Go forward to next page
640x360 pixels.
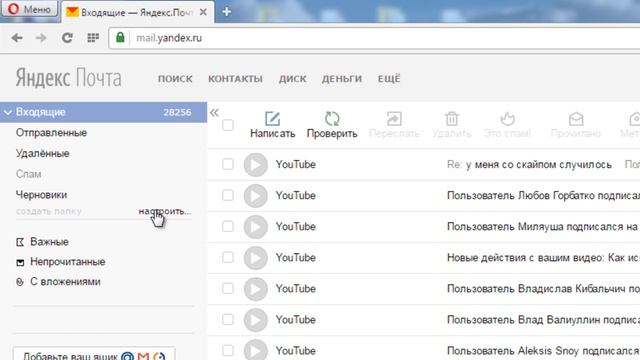pyautogui.click(x=41, y=38)
